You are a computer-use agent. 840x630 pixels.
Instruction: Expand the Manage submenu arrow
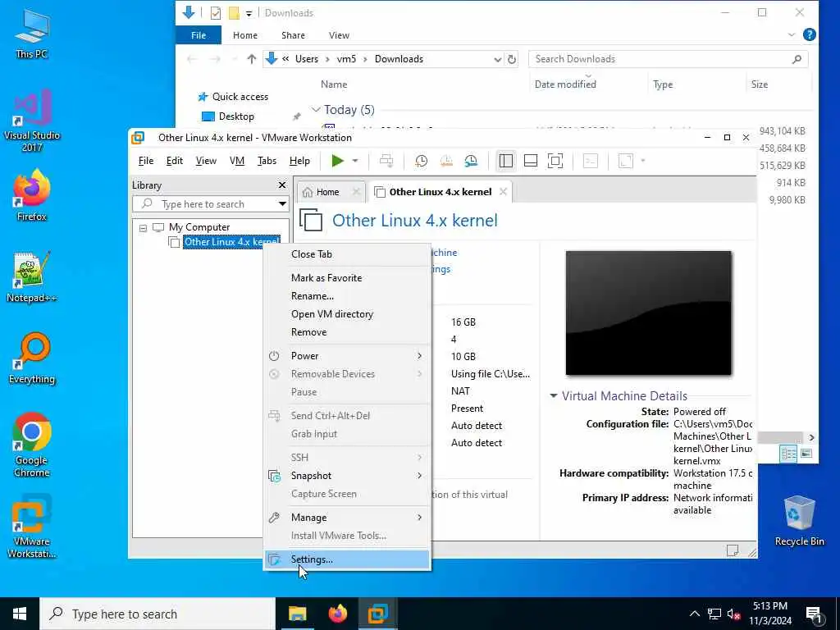click(419, 518)
